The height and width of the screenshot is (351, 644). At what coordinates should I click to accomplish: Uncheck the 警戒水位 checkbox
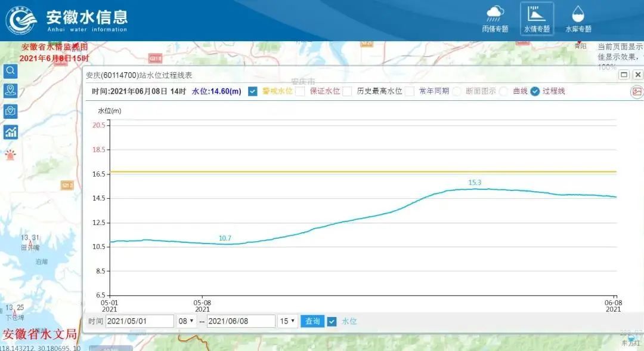pyautogui.click(x=252, y=91)
